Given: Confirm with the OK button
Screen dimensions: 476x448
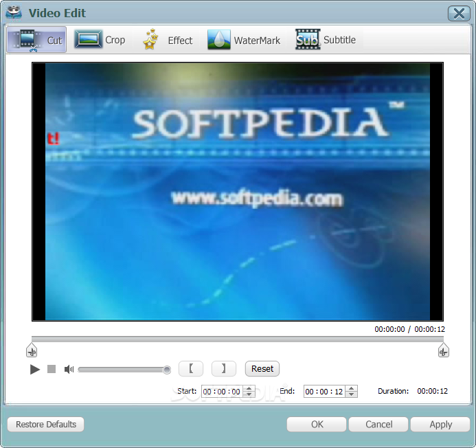Looking at the screenshot, I should click(317, 425).
